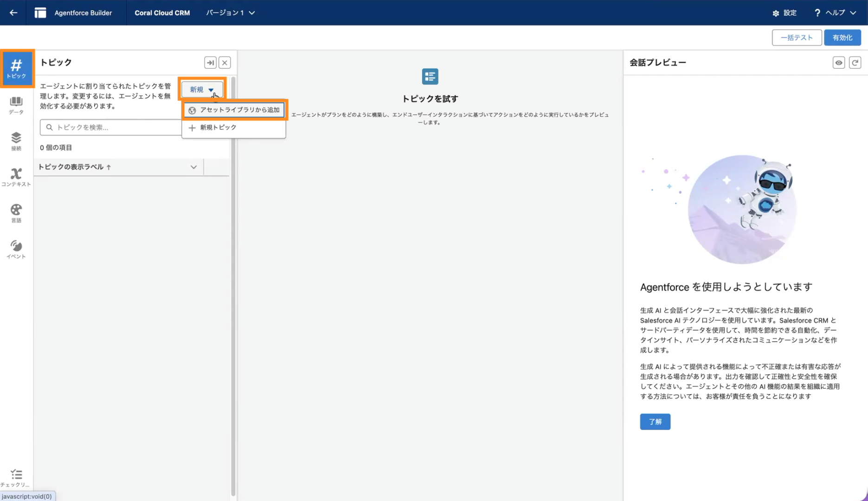Open the 接続 sidebar panel
This screenshot has height=501, width=868.
pyautogui.click(x=16, y=141)
